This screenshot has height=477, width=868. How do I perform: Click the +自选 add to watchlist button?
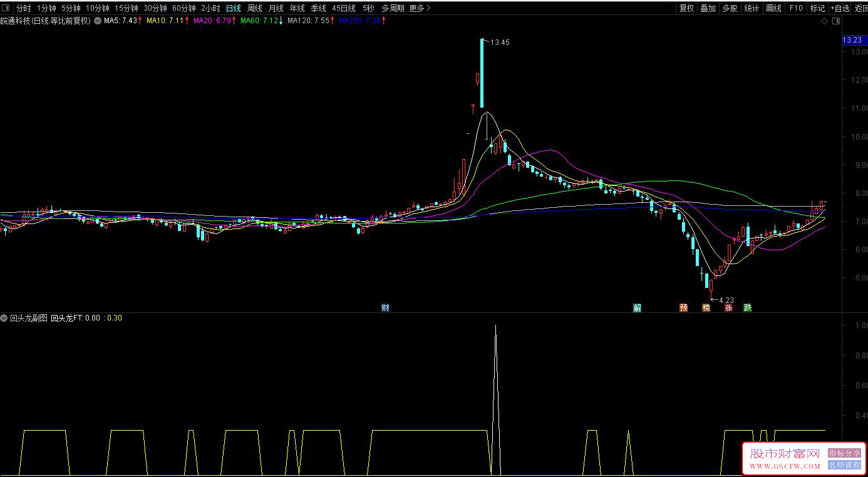tap(840, 8)
